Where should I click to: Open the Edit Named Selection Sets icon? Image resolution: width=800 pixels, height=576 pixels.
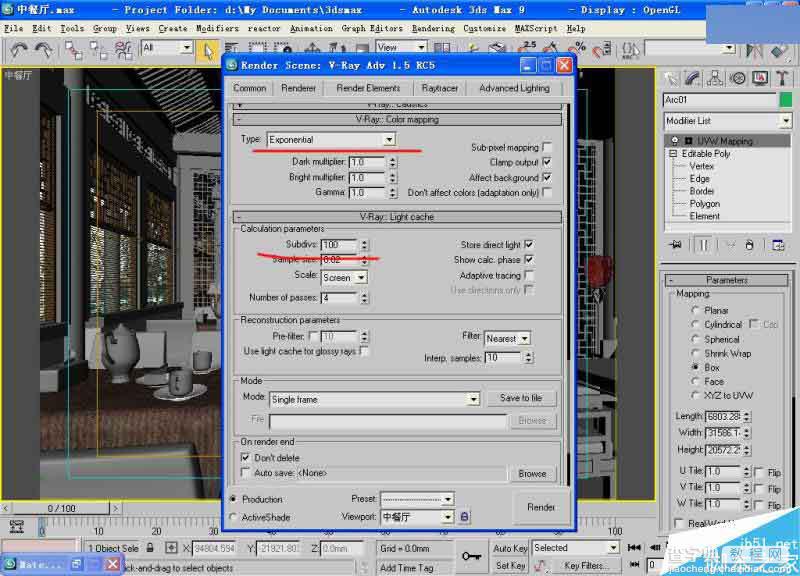(x=630, y=50)
